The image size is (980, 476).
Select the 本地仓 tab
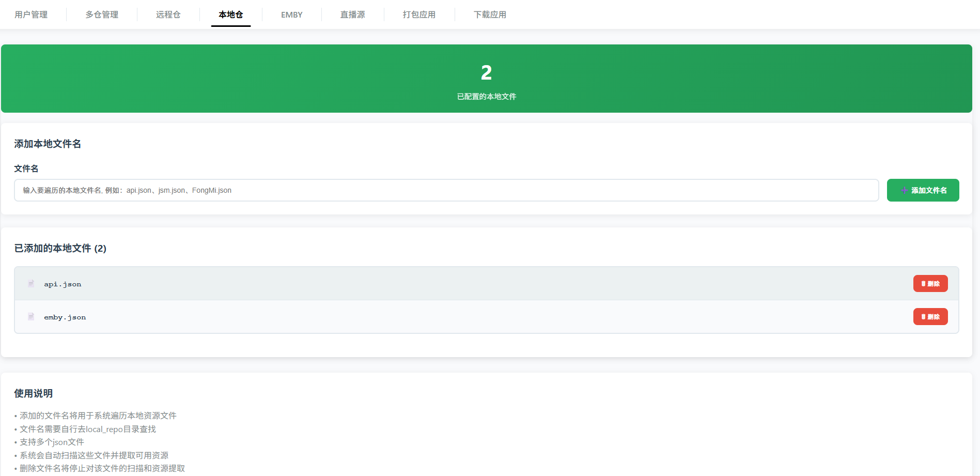[231, 14]
